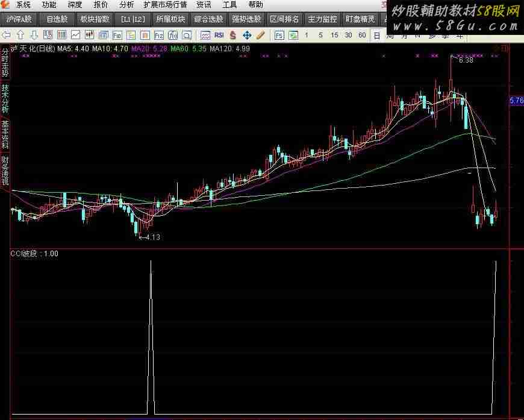The height and width of the screenshot is (420, 524).
Task: Click the 自选股 button
Action: pos(57,19)
